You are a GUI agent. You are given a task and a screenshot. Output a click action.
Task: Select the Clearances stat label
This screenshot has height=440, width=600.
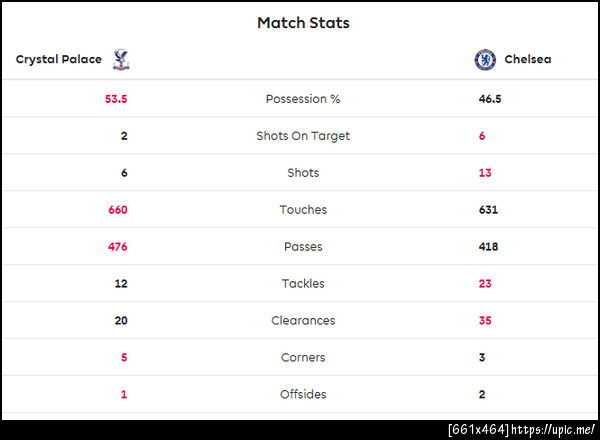(x=303, y=321)
